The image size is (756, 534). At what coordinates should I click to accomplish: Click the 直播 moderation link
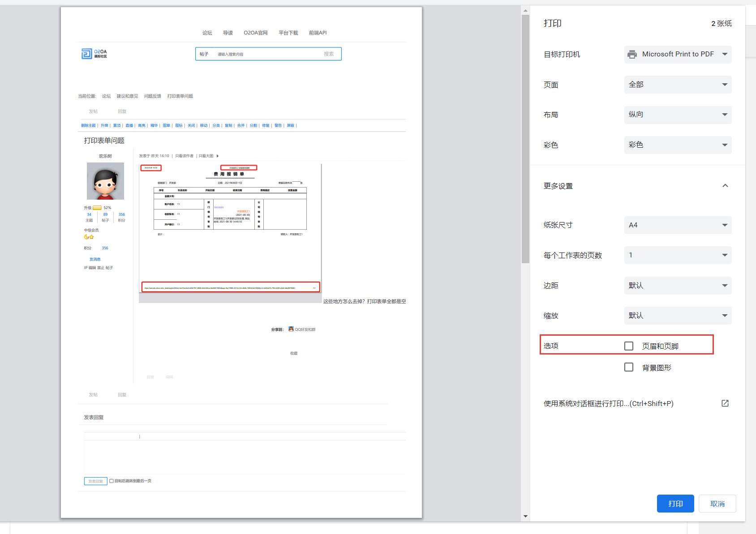[x=129, y=125]
